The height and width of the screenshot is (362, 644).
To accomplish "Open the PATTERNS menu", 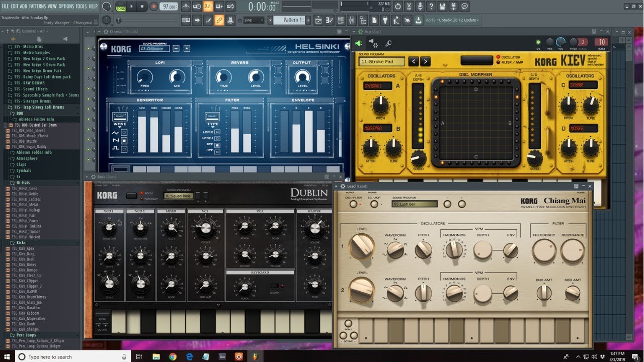I will [37, 6].
